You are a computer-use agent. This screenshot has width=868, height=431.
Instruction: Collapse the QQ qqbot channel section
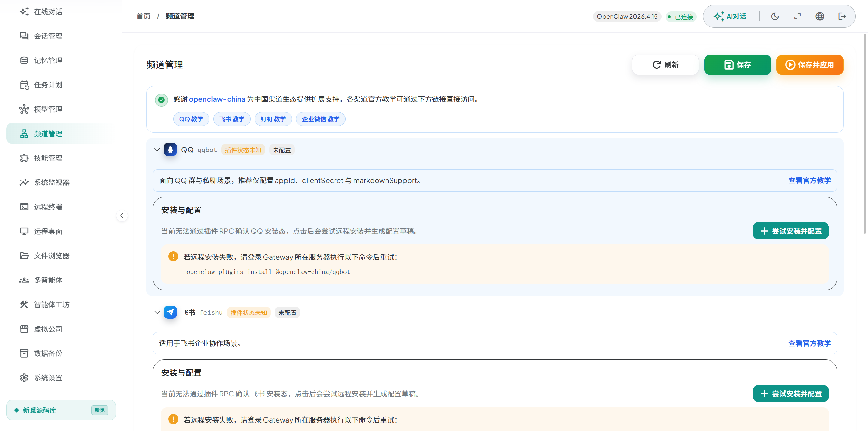coord(157,150)
